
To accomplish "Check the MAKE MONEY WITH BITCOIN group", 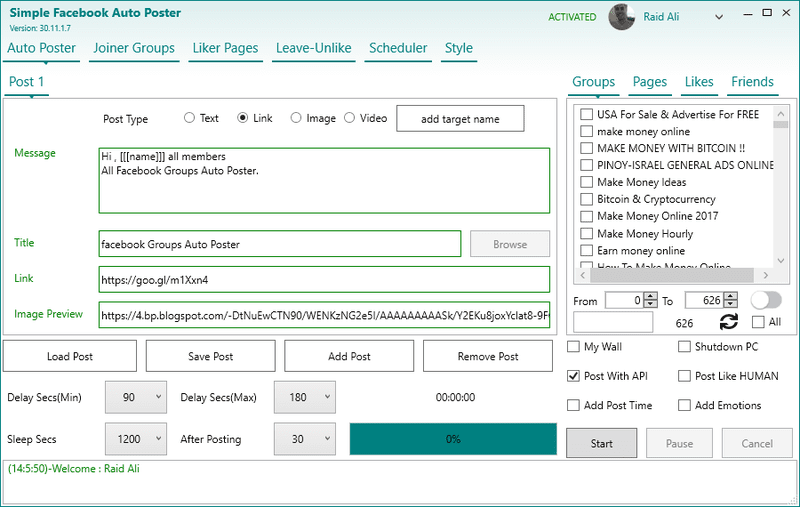I will [x=587, y=148].
